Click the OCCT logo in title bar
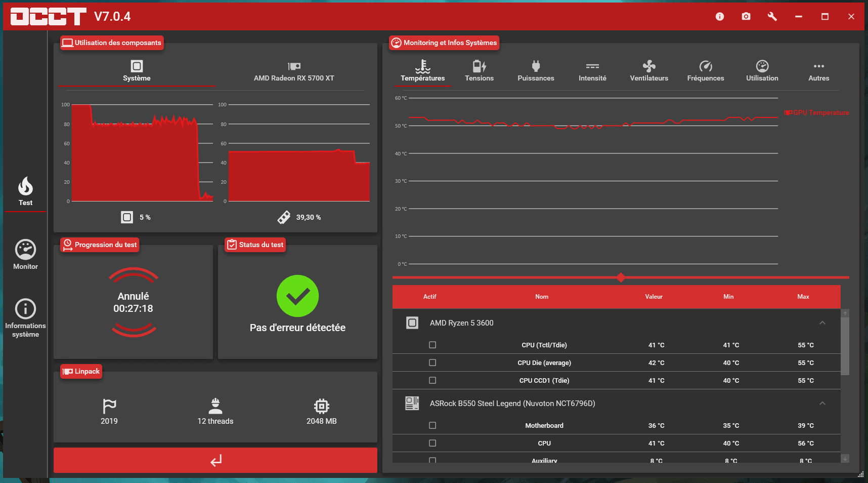This screenshot has width=868, height=483. pos(49,17)
